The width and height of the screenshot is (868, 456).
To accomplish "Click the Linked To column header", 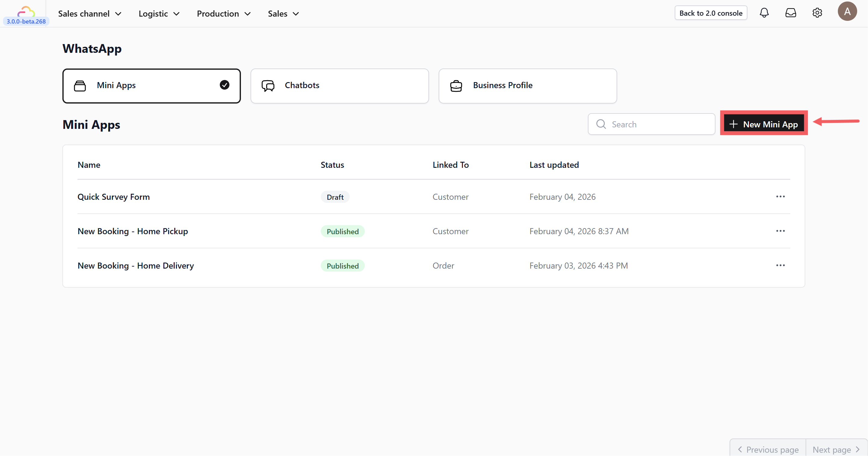I will [450, 164].
